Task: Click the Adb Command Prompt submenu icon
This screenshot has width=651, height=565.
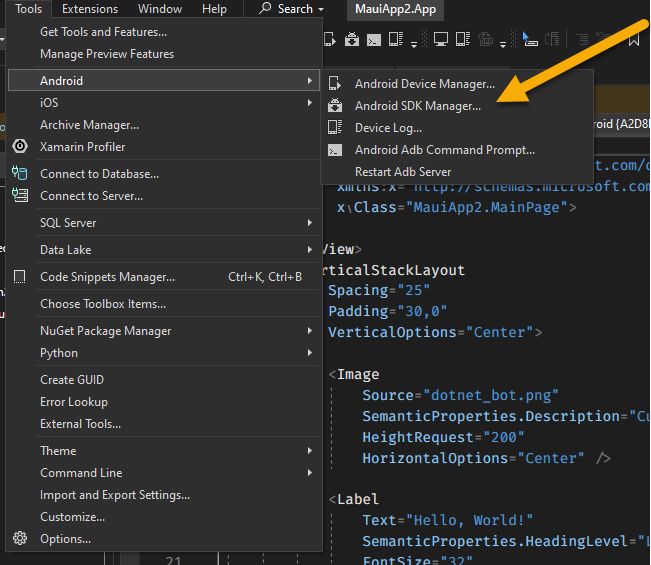Action: click(335, 149)
